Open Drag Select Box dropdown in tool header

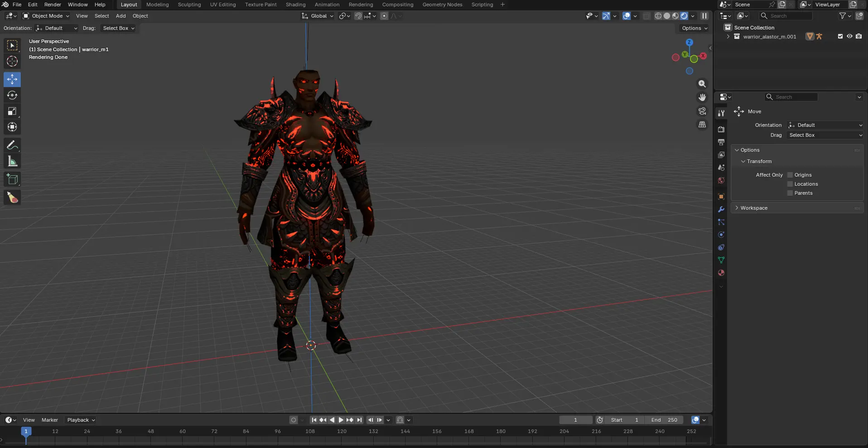118,28
